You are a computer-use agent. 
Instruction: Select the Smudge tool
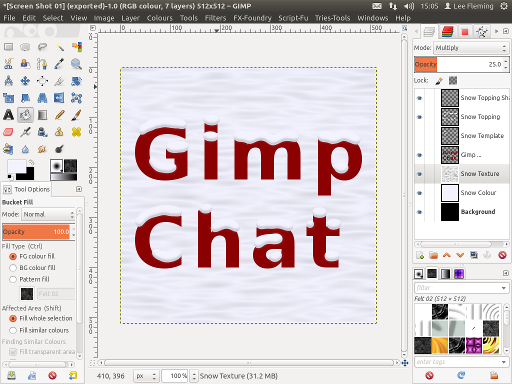42,149
